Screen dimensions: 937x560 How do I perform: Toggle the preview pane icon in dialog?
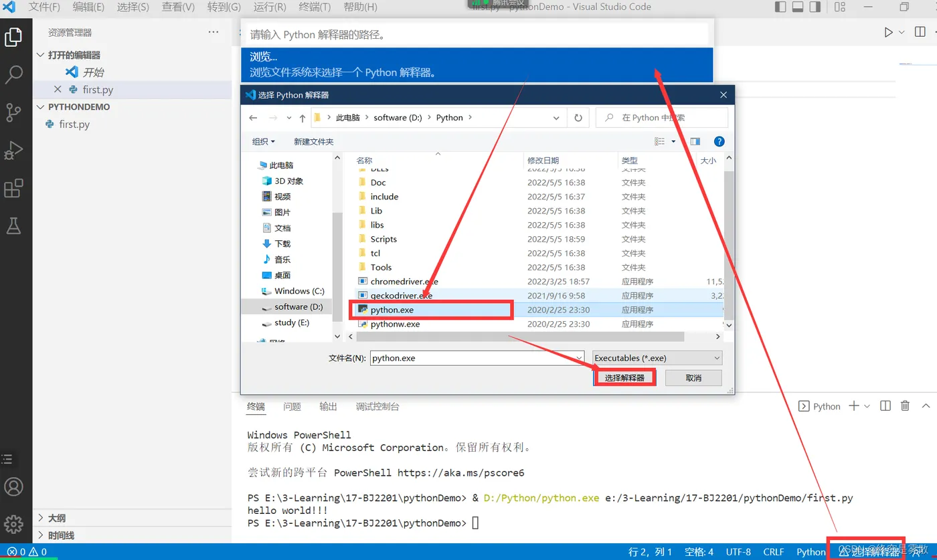coord(695,141)
